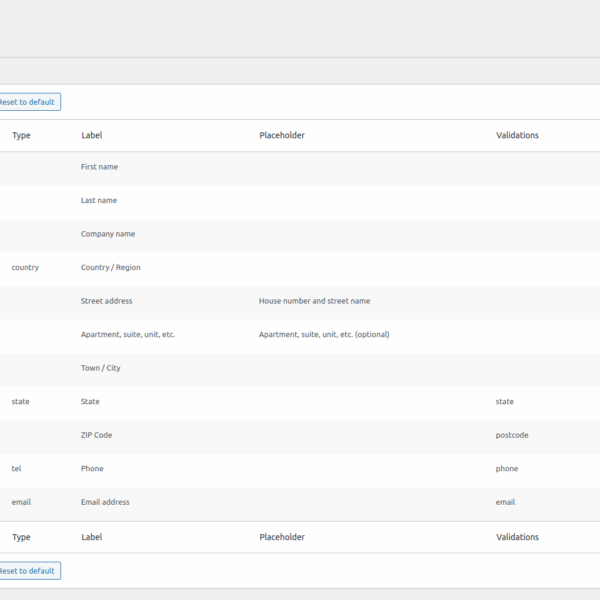600x600 pixels.
Task: Click the Placeholder header at table top
Action: point(282,135)
